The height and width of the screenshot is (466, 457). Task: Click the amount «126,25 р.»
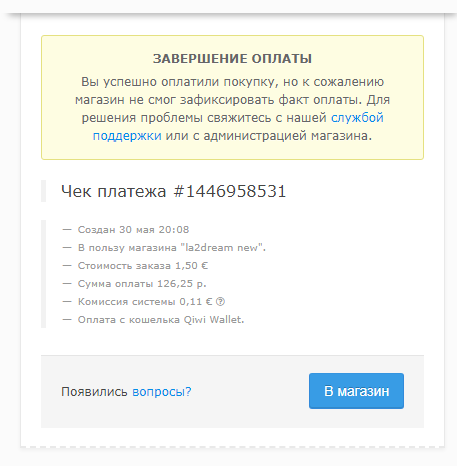coord(182,284)
